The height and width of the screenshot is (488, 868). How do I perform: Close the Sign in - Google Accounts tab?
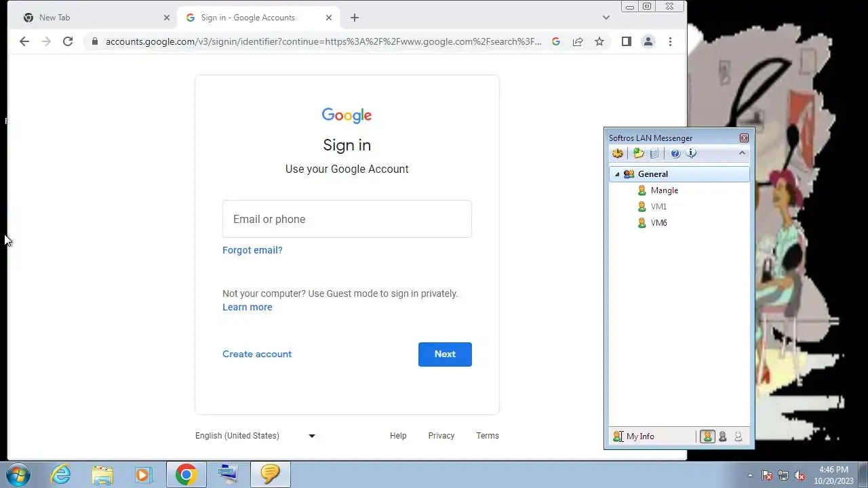[329, 18]
